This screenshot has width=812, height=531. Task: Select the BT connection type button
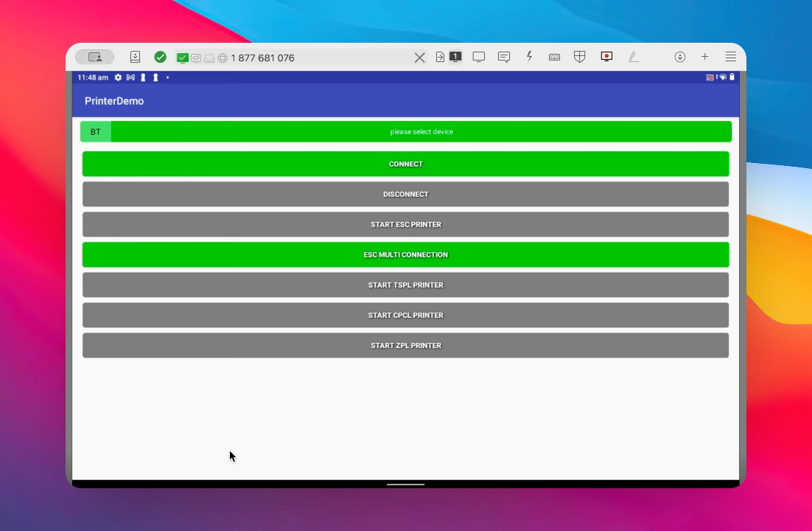coord(96,132)
